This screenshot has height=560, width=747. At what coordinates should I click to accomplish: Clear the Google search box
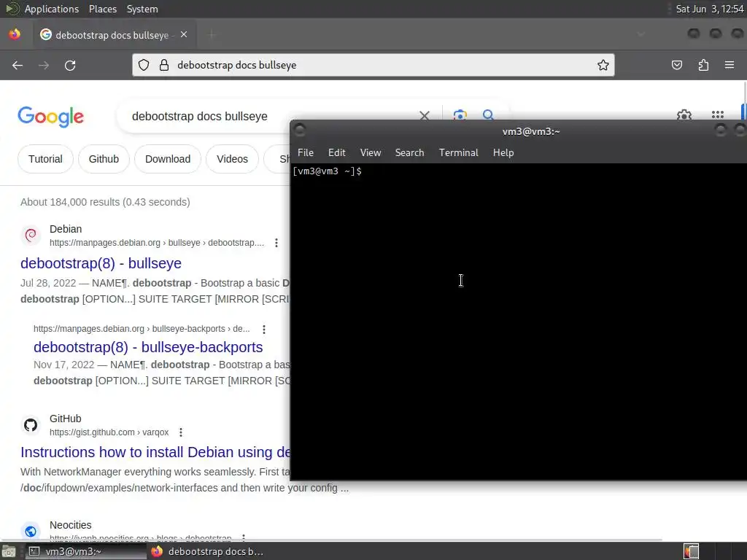[425, 116]
